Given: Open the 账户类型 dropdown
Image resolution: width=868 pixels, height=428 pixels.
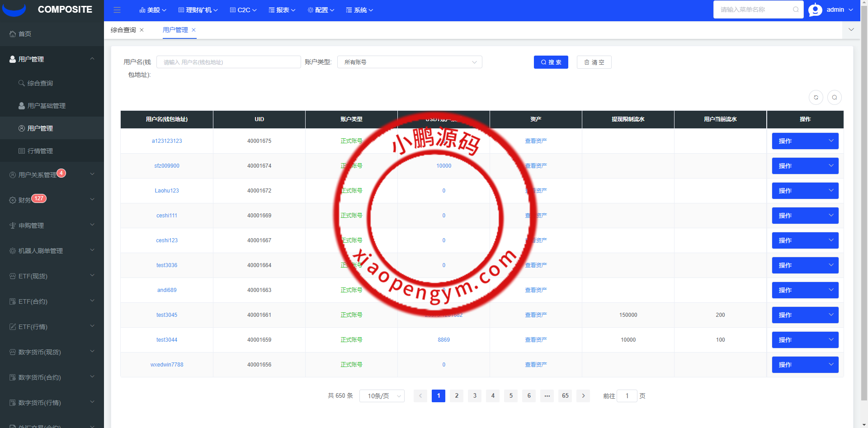Looking at the screenshot, I should 409,62.
